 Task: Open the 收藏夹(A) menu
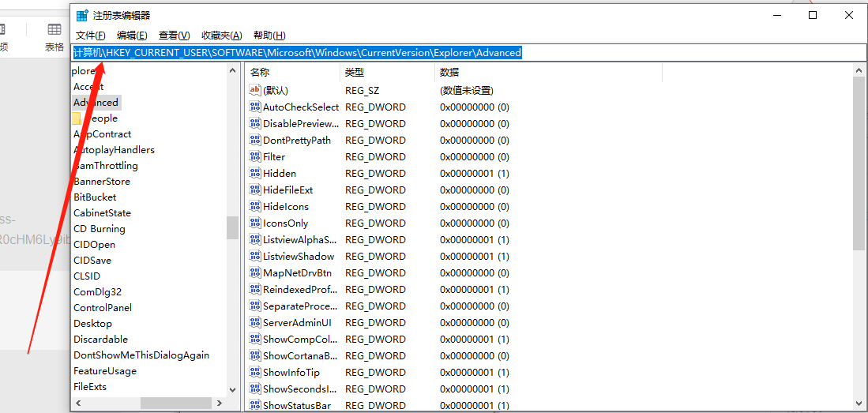click(221, 36)
